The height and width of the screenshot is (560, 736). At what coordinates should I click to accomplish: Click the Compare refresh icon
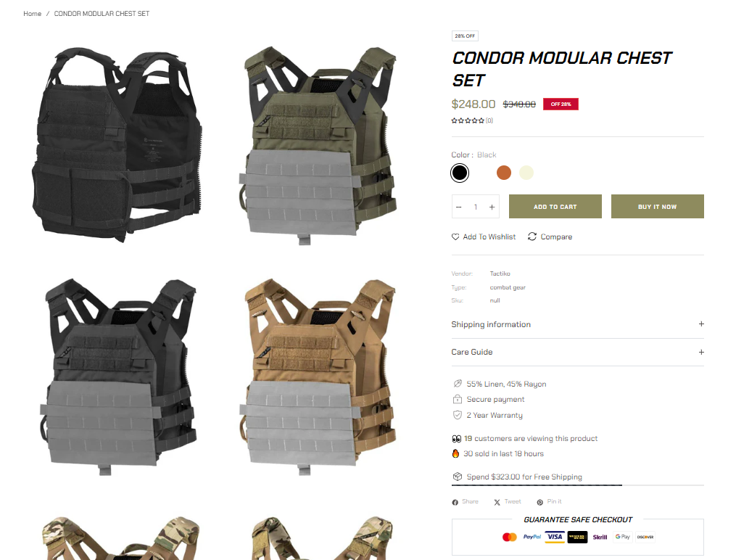[x=532, y=236]
